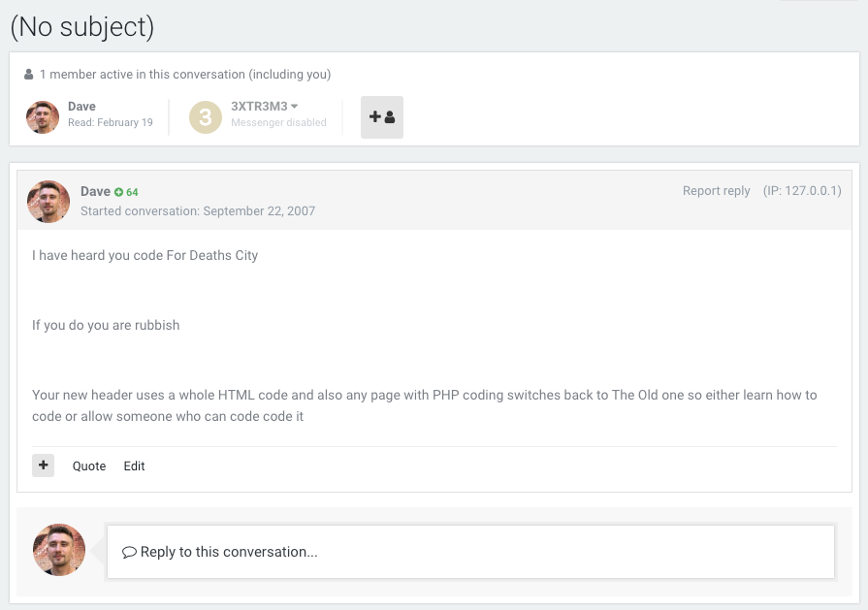
Task: Click Report reply link
Action: pos(716,191)
